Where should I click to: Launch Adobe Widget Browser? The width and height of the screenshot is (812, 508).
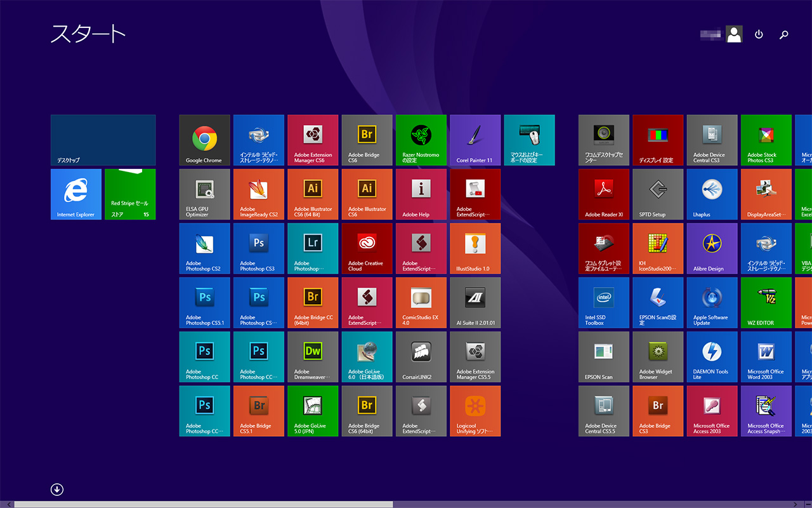pos(658,357)
